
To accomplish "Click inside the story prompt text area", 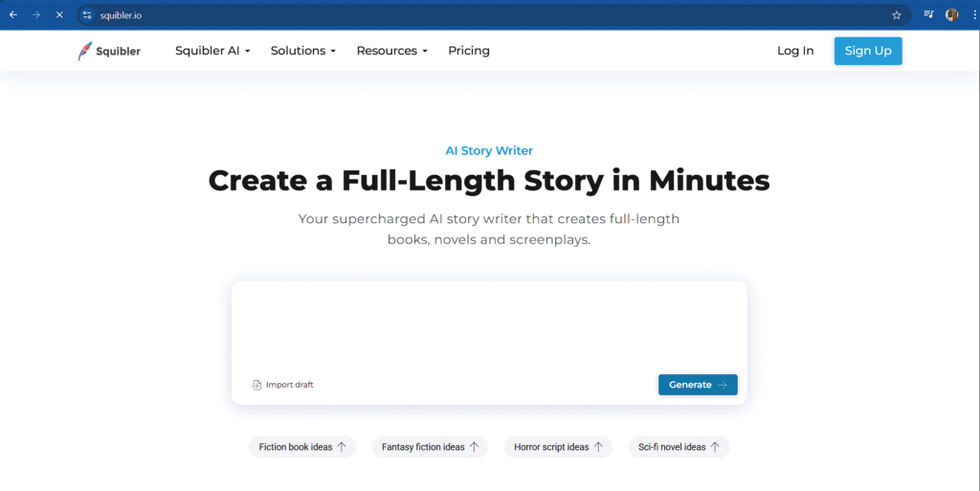I will 489,326.
